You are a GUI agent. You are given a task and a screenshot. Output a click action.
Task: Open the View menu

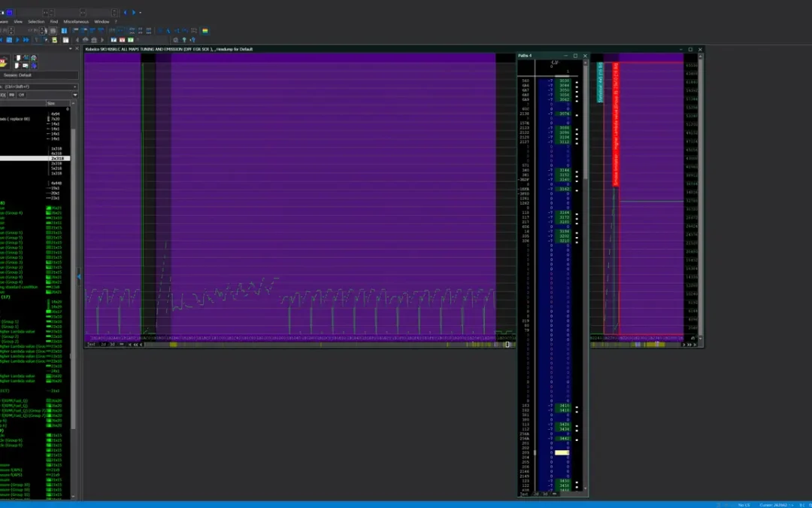point(18,22)
